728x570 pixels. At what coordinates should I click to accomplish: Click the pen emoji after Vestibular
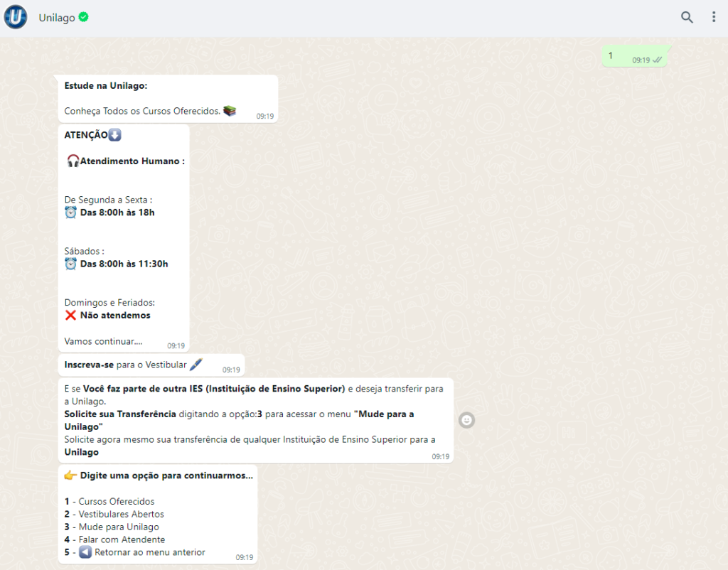196,365
